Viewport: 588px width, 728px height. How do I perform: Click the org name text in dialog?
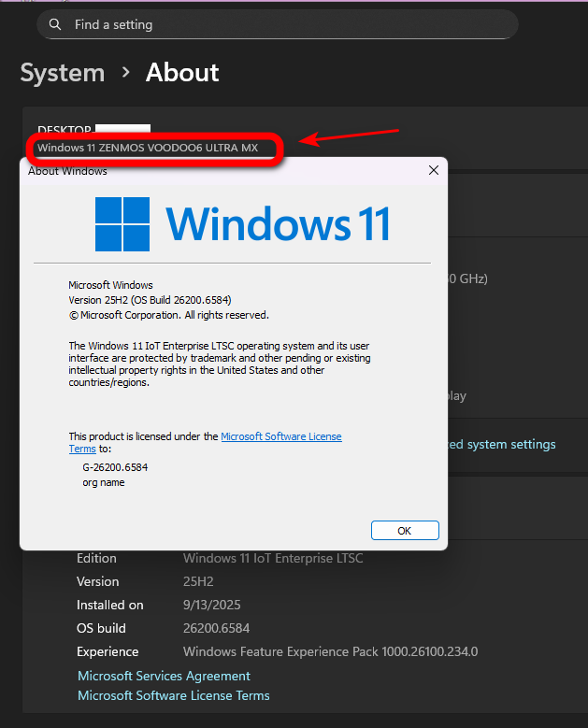[x=104, y=482]
